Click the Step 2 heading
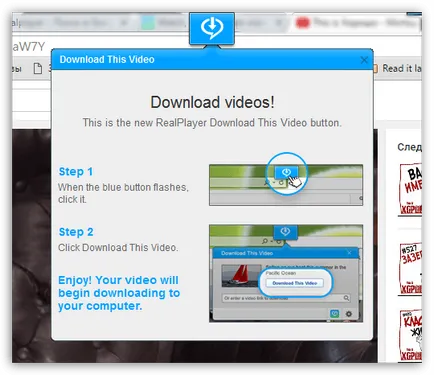Viewport: 434px width, 375px height. pos(76,232)
